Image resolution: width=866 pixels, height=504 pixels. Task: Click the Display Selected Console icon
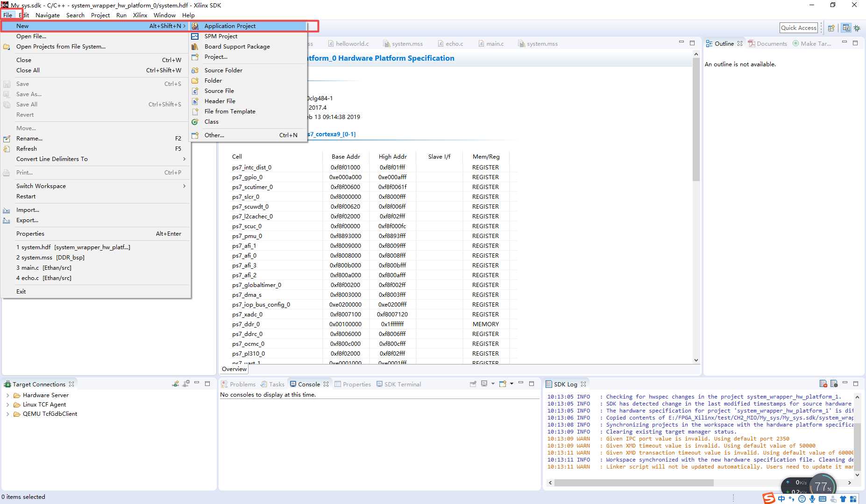[x=484, y=384]
